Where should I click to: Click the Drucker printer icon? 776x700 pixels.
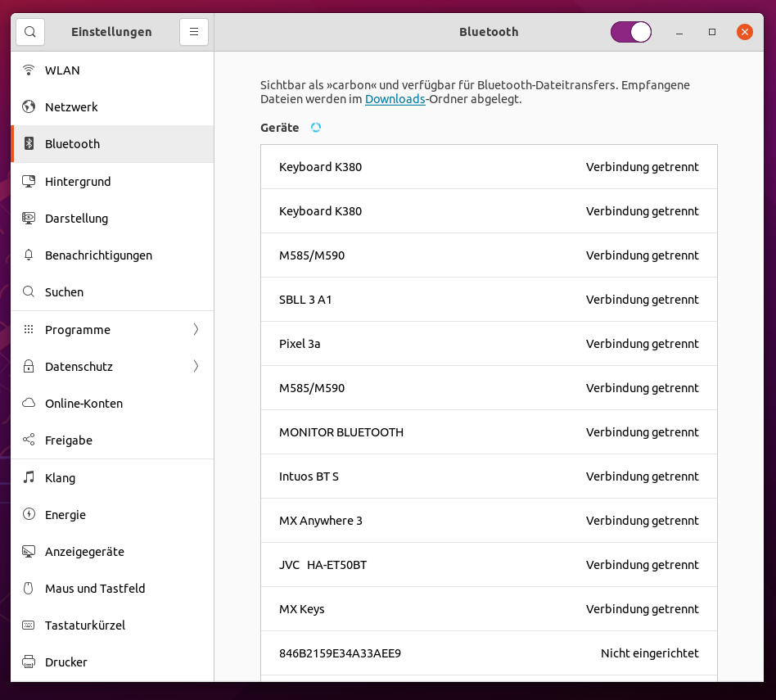[27, 662]
